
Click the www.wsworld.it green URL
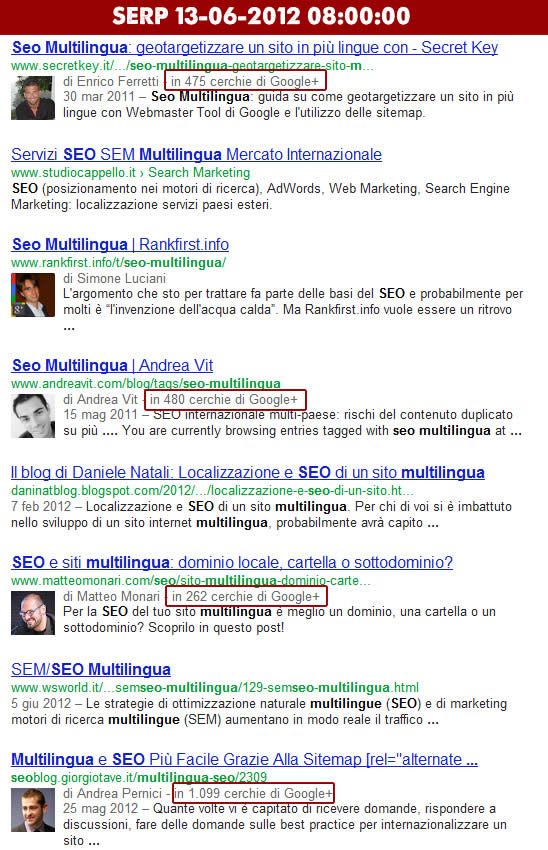[215, 688]
